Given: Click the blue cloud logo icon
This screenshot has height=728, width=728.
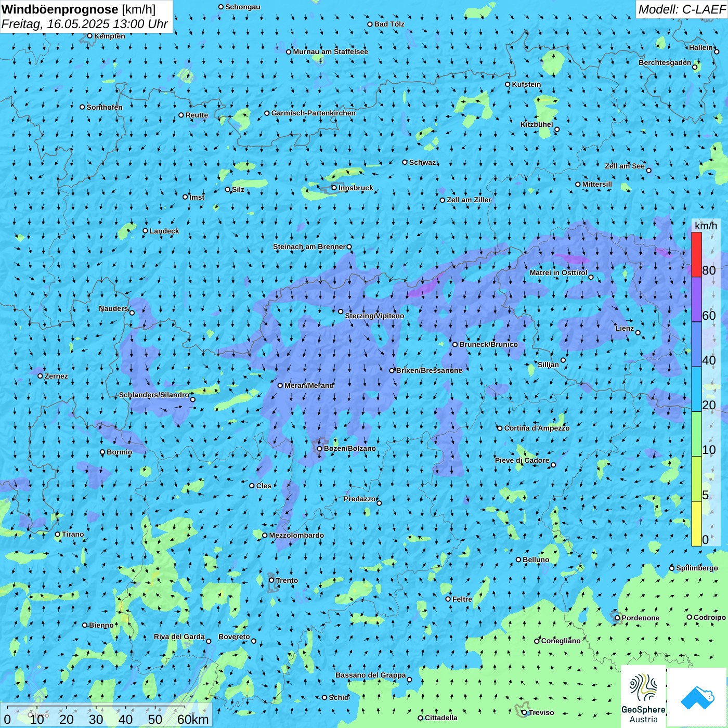Looking at the screenshot, I should [697, 698].
